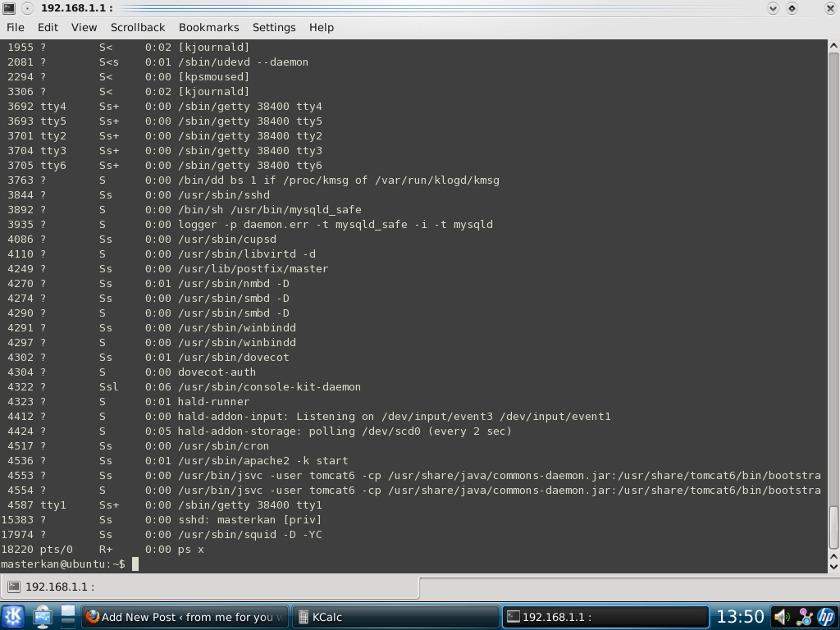This screenshot has height=630, width=840.
Task: Click the text '[kpsmoused]'
Action: pyautogui.click(x=214, y=77)
